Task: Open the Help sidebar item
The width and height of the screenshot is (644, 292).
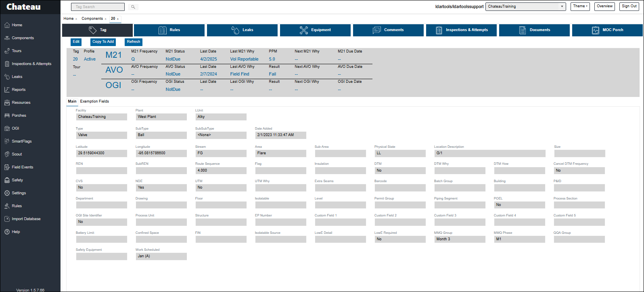Action: (16, 232)
